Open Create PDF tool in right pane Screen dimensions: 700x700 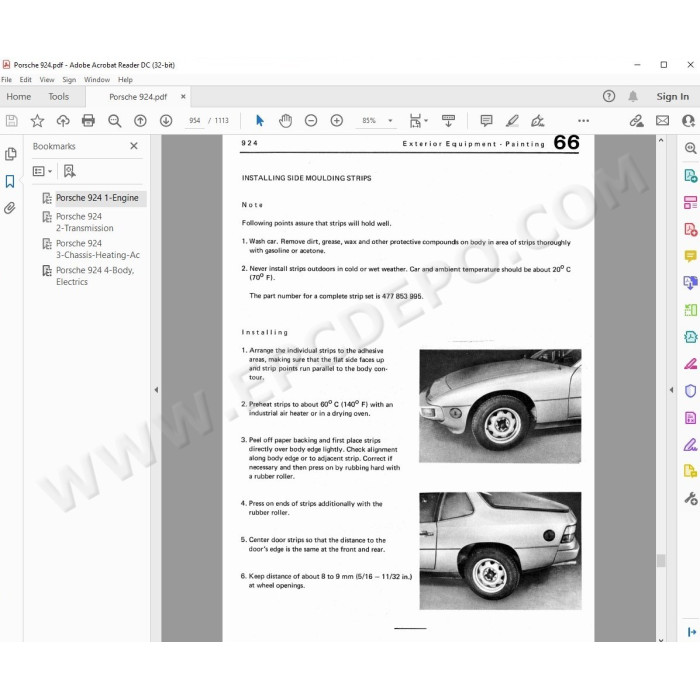pyautogui.click(x=691, y=229)
